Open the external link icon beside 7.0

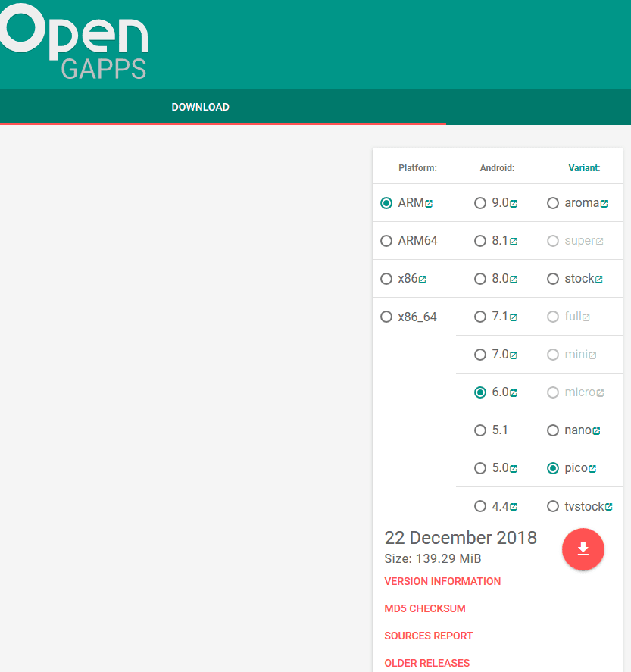point(513,355)
